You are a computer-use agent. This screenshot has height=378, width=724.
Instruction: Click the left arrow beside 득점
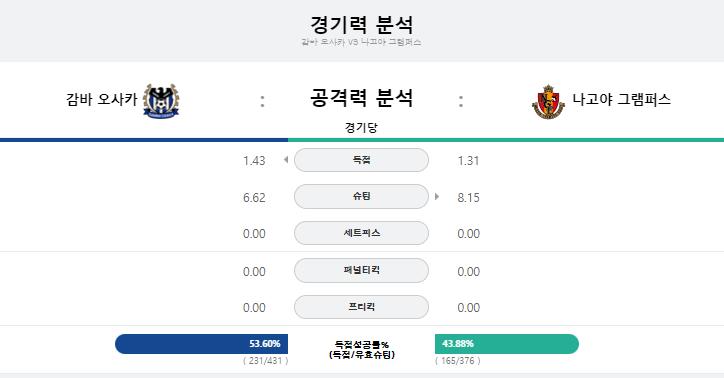pyautogui.click(x=286, y=160)
